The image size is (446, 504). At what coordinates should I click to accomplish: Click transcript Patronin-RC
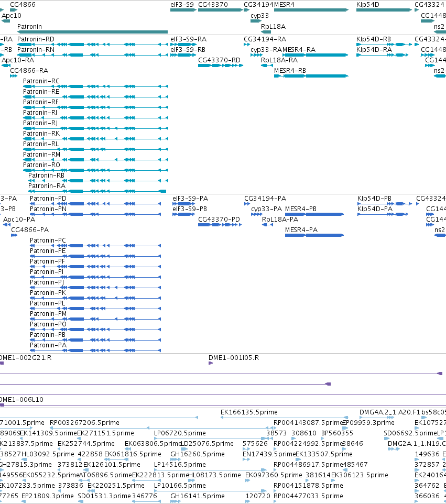coord(95,86)
